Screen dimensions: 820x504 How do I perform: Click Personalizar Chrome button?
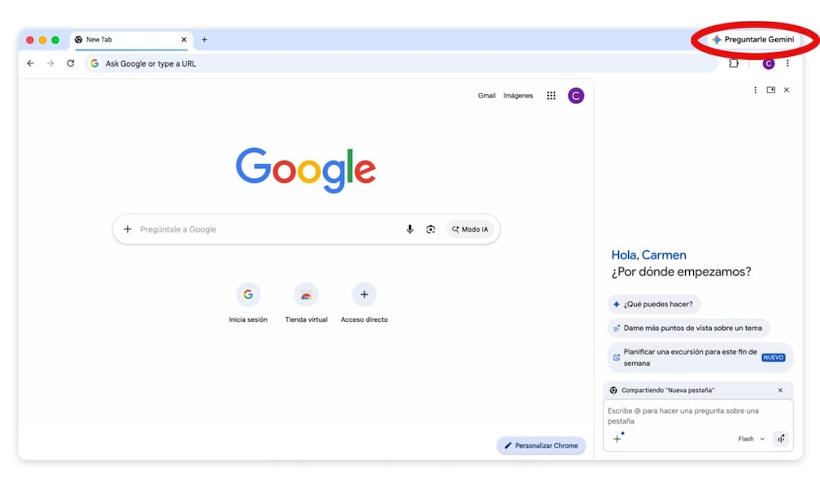(541, 445)
